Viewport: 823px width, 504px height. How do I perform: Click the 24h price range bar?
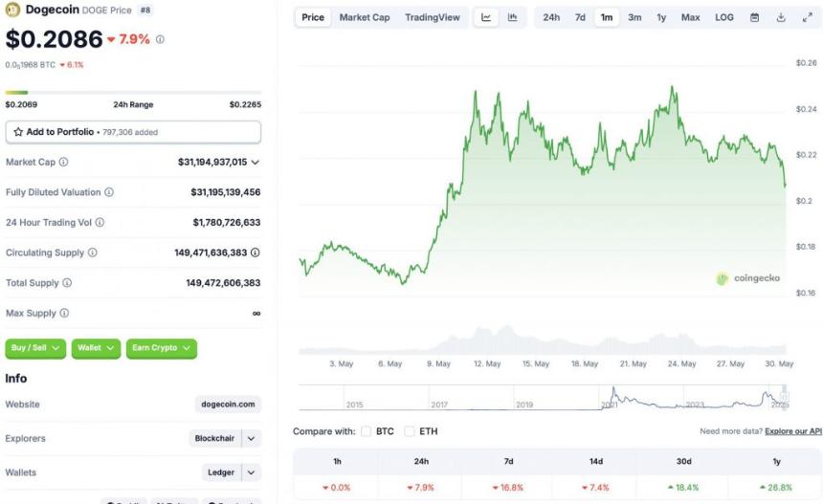(x=133, y=93)
